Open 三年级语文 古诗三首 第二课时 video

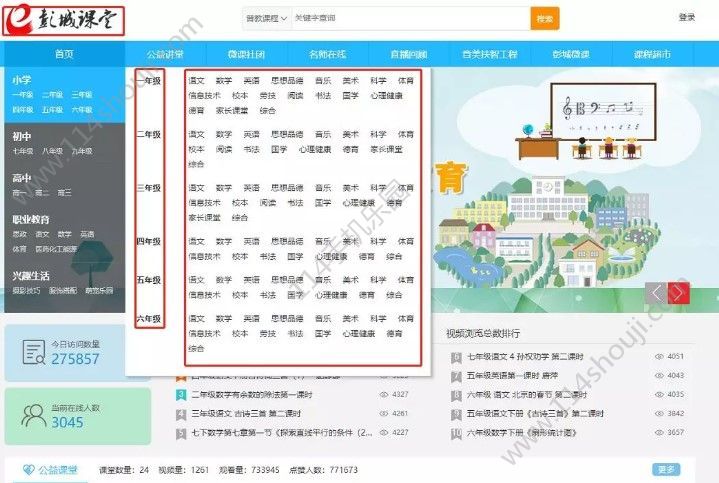tap(246, 413)
